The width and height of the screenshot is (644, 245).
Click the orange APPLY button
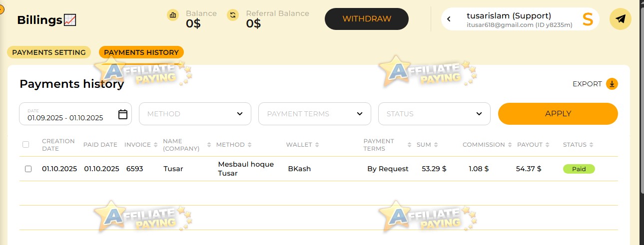point(558,114)
